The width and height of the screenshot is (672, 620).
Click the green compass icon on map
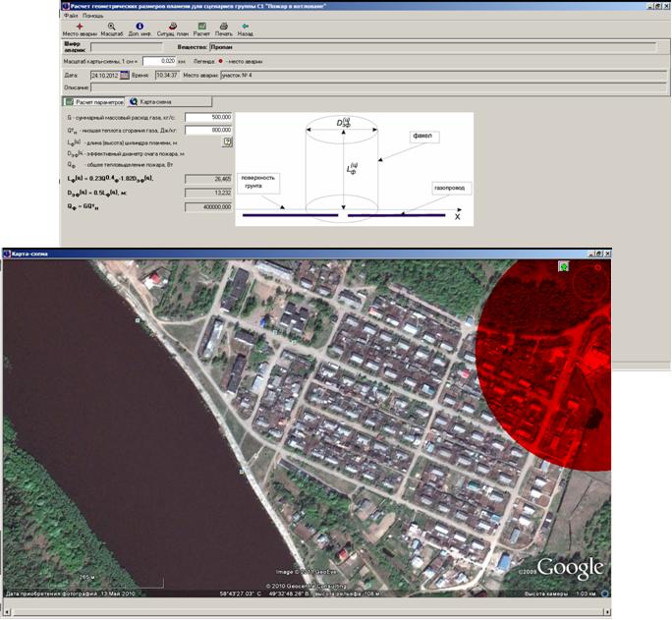(565, 266)
